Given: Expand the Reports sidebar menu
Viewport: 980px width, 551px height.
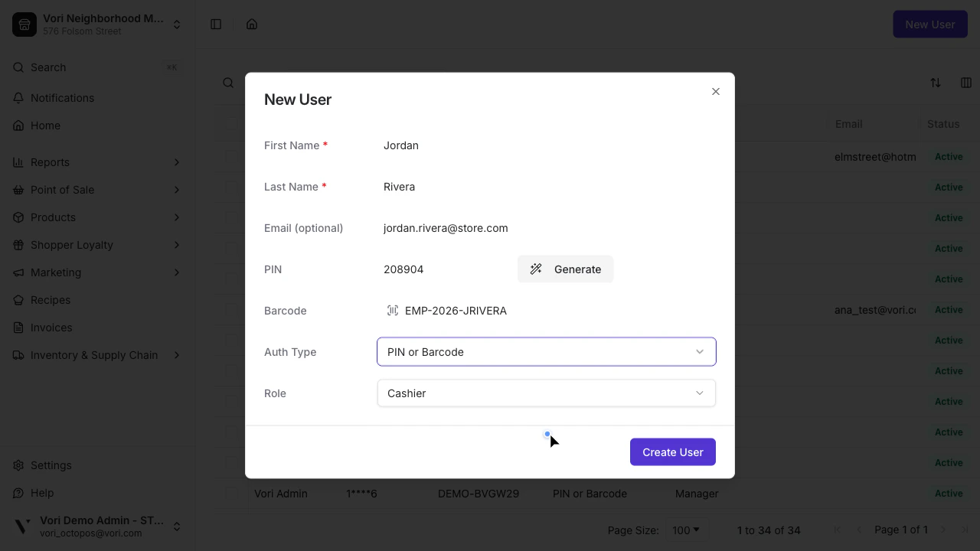Looking at the screenshot, I should [x=51, y=162].
